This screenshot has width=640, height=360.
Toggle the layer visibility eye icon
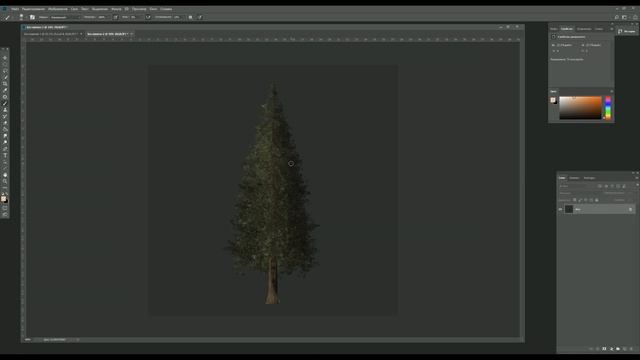tap(560, 209)
